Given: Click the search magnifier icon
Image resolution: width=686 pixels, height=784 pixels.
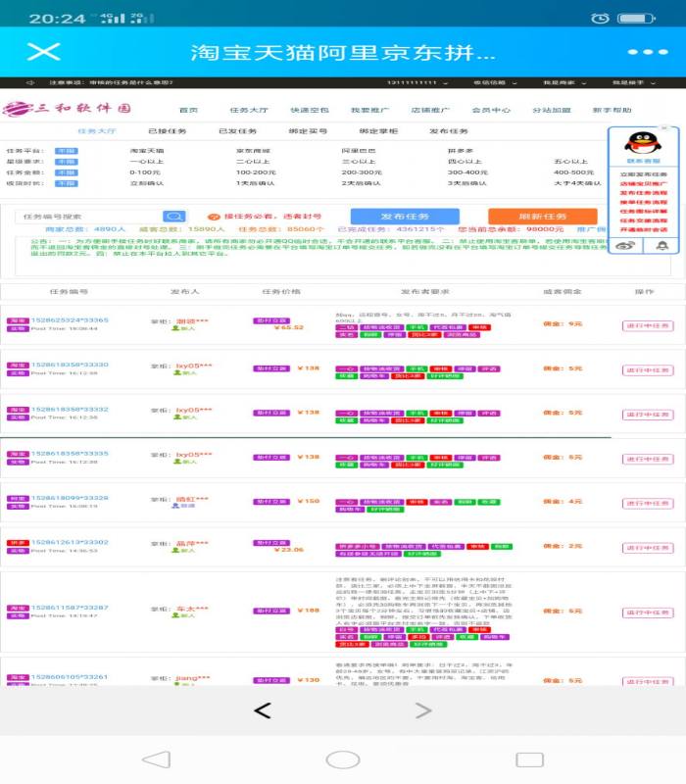Looking at the screenshot, I should pyautogui.click(x=173, y=217).
